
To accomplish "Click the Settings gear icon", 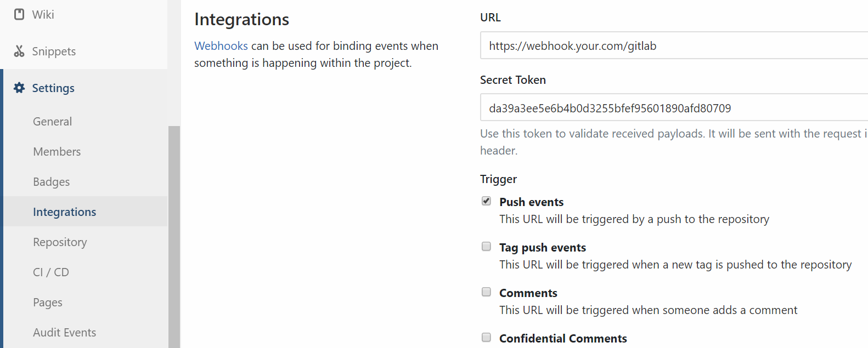I will click(19, 88).
